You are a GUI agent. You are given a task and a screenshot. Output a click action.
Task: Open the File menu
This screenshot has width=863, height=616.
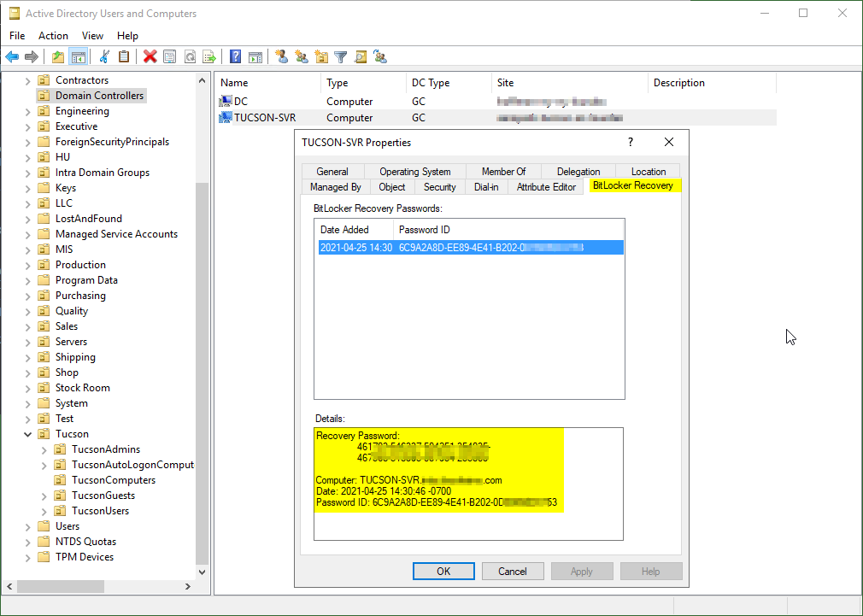tap(17, 35)
